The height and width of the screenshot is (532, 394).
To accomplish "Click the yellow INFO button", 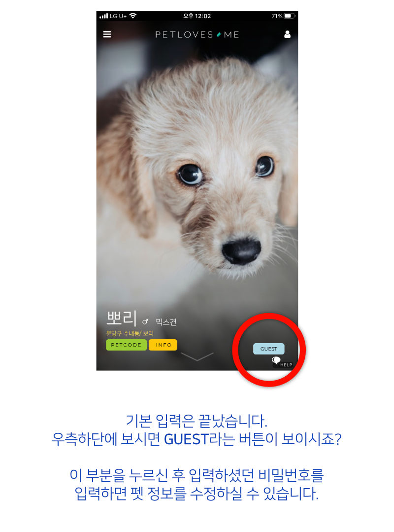I will pos(163,345).
